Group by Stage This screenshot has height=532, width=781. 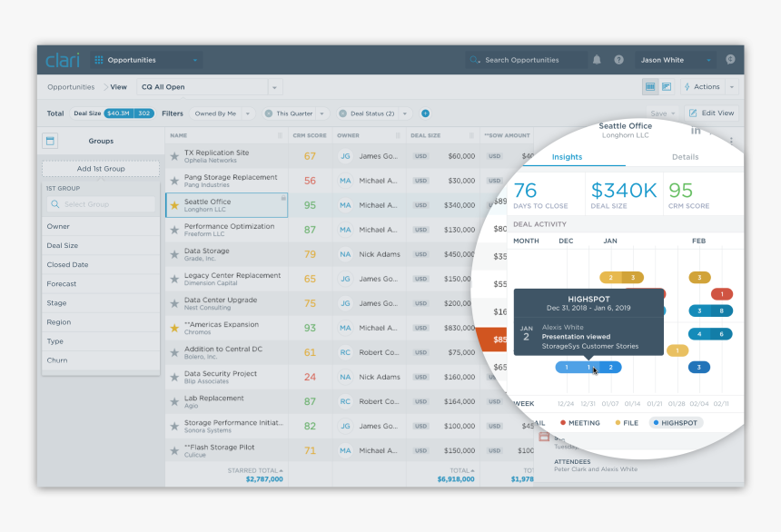click(x=101, y=303)
